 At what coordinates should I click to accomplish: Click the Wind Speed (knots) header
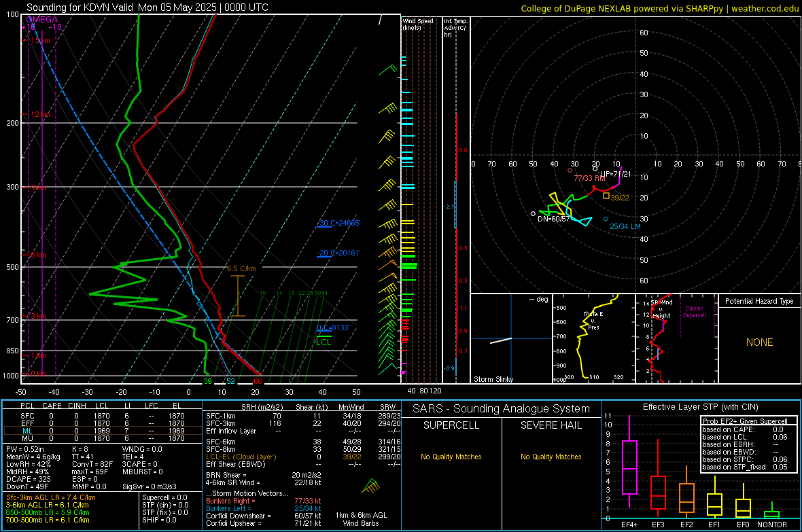(x=418, y=24)
